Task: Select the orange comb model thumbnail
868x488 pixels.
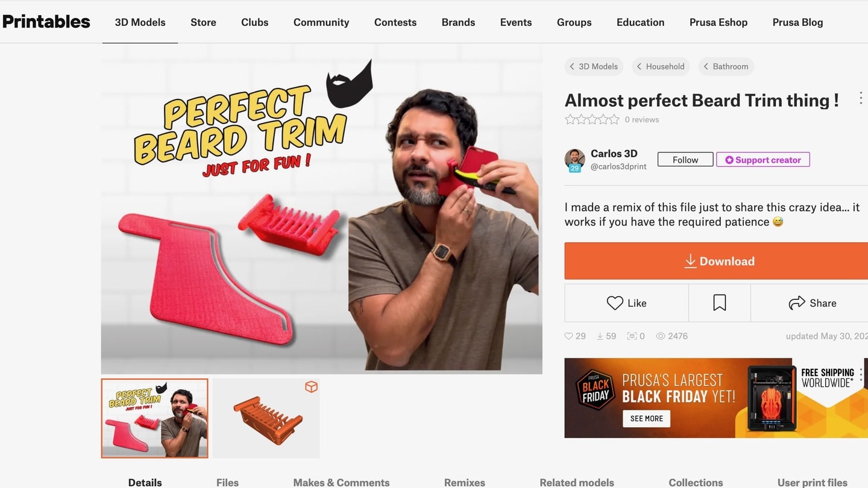Action: point(266,418)
